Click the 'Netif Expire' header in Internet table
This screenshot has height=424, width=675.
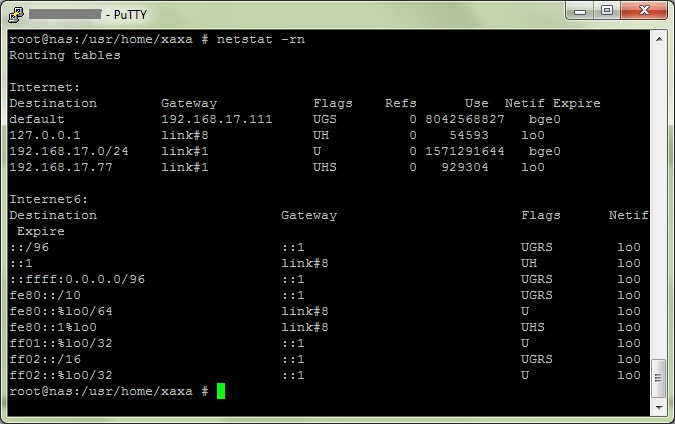click(x=552, y=103)
